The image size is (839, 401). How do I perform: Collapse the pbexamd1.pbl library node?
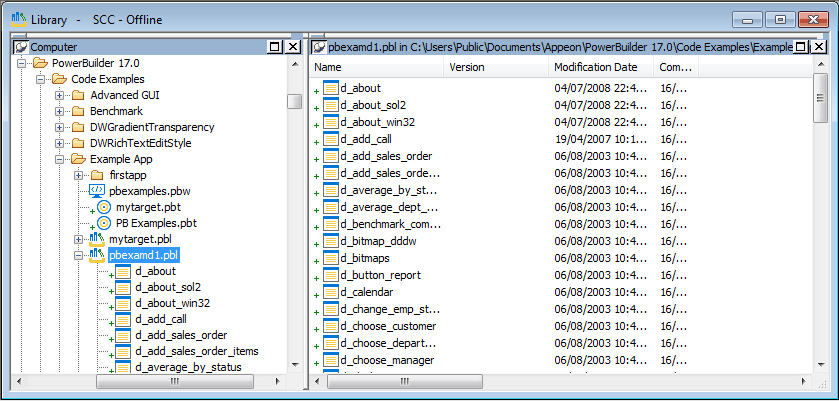point(78,255)
